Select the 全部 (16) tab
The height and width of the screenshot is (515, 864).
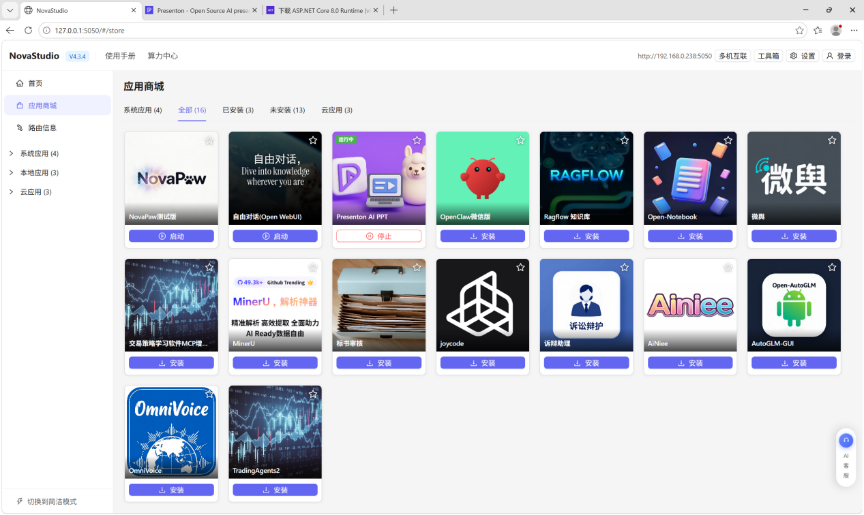pos(192,110)
